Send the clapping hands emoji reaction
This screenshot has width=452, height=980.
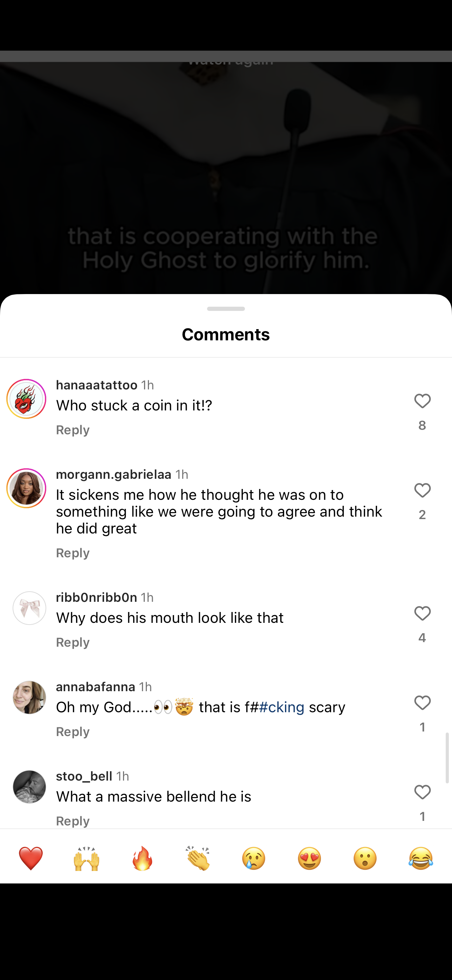(198, 858)
